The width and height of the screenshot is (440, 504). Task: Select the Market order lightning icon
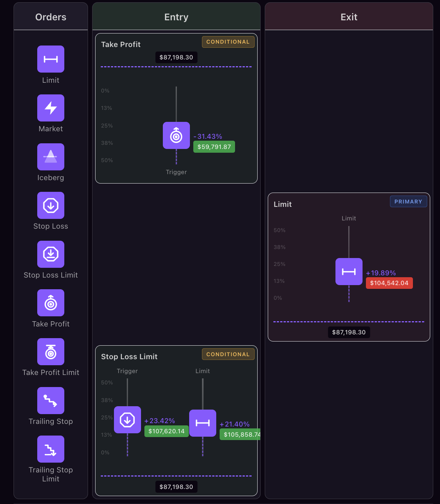(51, 108)
